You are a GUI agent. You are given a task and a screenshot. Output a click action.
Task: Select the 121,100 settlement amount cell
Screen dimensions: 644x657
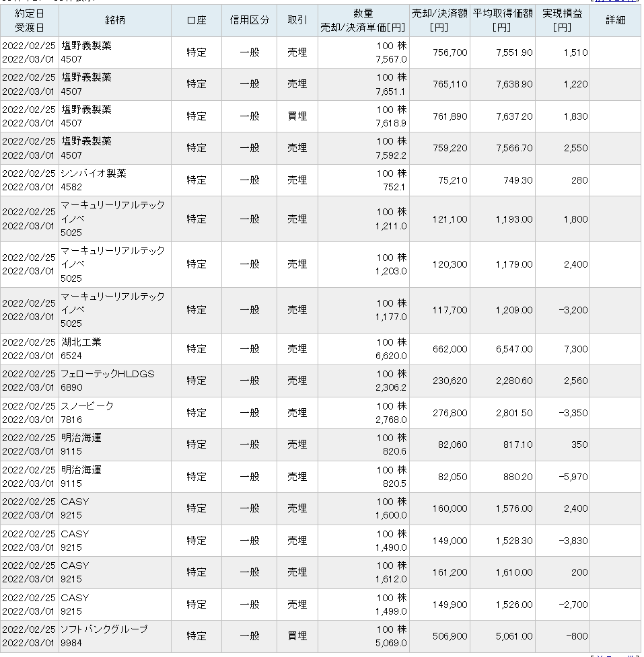click(x=439, y=219)
